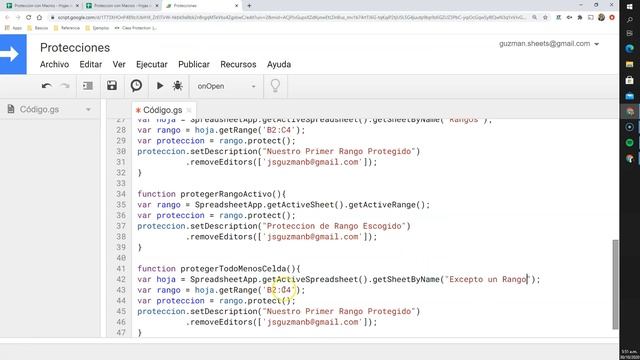Open Microsoft Edge from the taskbar
The image size is (640, 360).
pos(629,49)
